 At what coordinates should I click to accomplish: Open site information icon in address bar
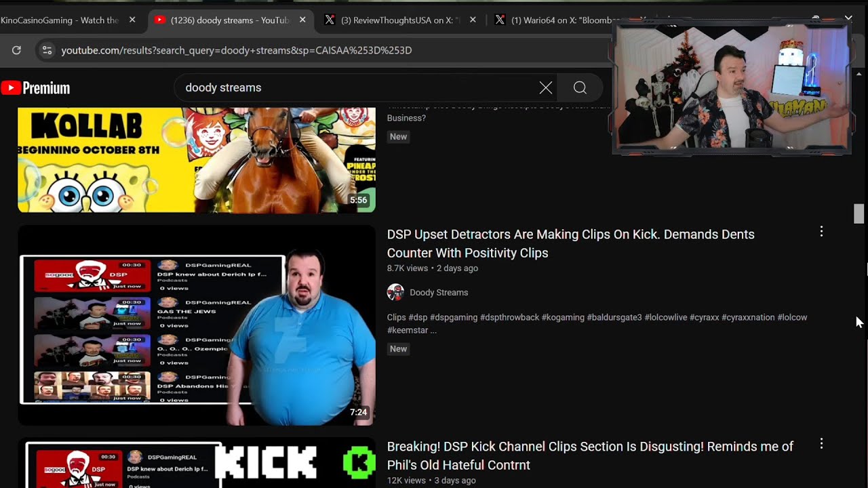coord(46,50)
